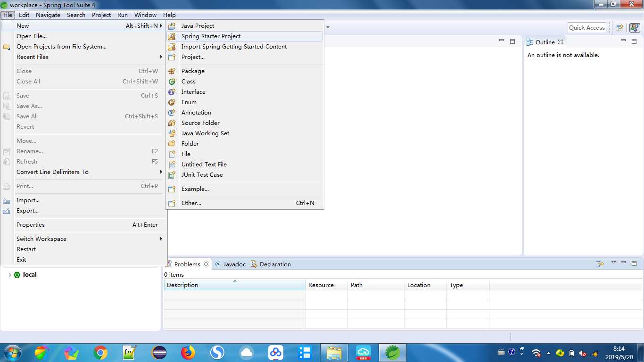This screenshot has height=362, width=644.
Task: Select the Spring perspective icon
Action: tap(634, 28)
